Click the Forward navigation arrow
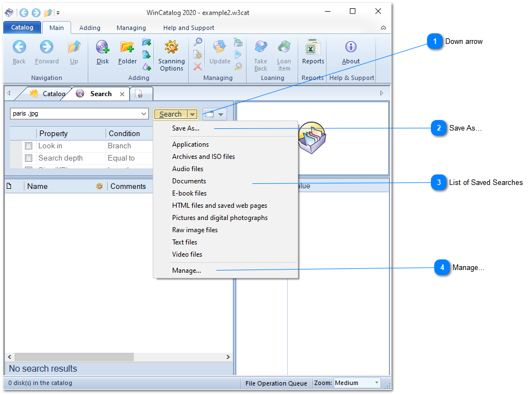532x395 pixels. 47,48
